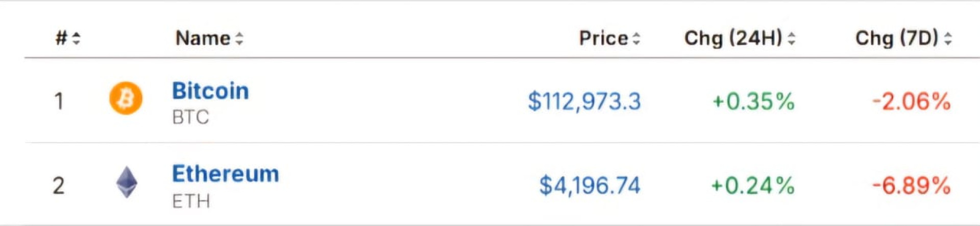Click Ethereum's -6.89% 7-day change
Screen dimensions: 980x226
click(x=911, y=185)
